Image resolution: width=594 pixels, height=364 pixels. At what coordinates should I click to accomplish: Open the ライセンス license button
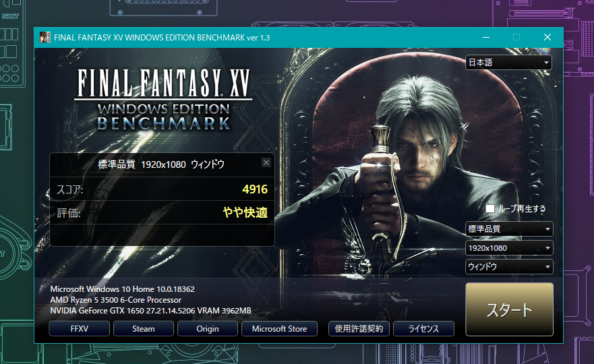423,329
